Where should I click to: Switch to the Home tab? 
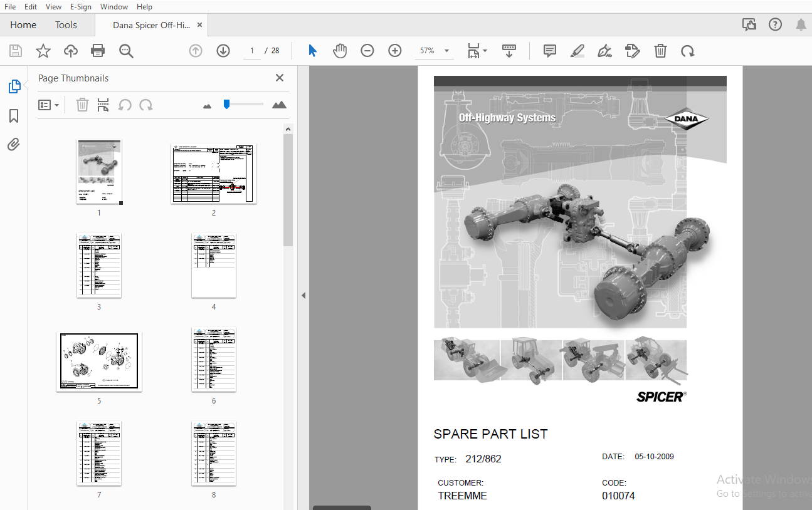pyautogui.click(x=23, y=24)
